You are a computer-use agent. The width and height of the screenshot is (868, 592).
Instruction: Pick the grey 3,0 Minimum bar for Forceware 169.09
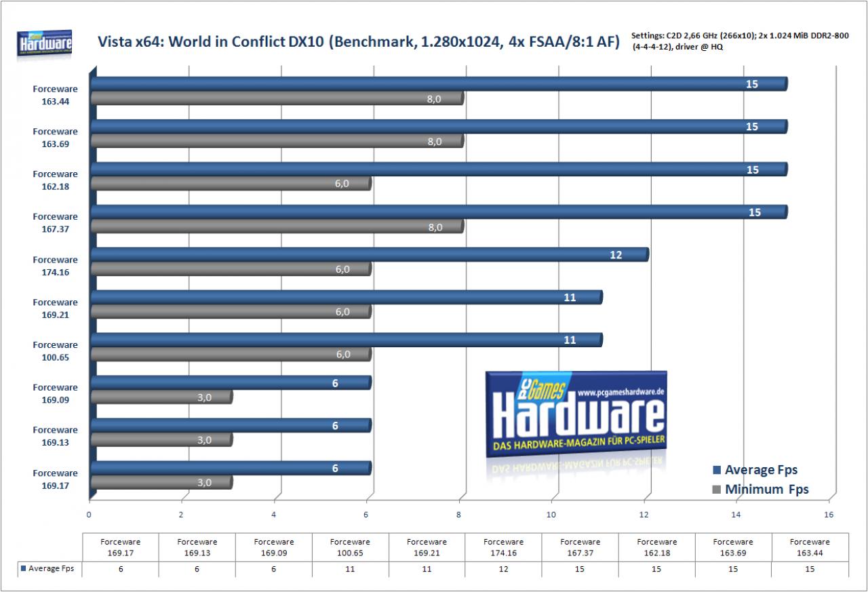pyautogui.click(x=161, y=397)
